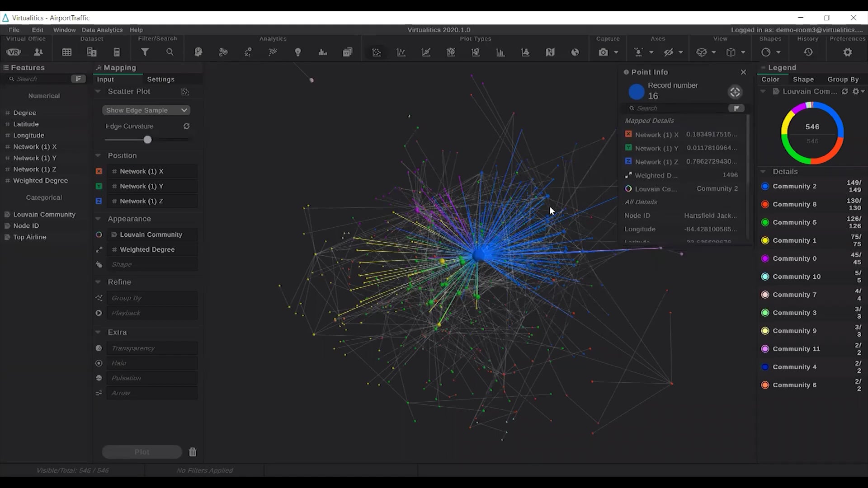Click the camera capture icon
868x488 pixels.
coord(603,52)
